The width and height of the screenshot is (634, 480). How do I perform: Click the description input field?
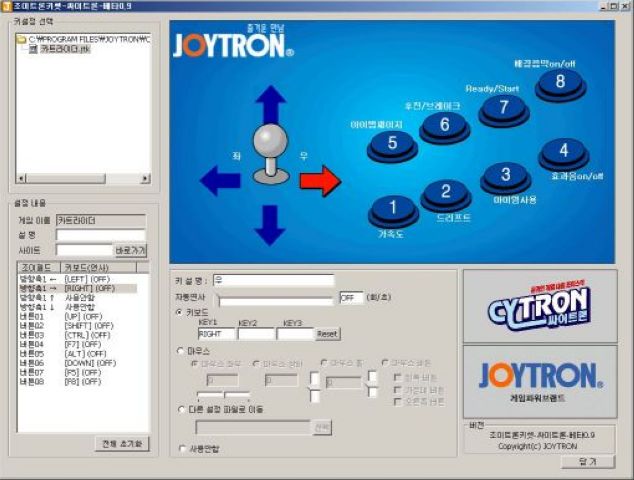101,235
